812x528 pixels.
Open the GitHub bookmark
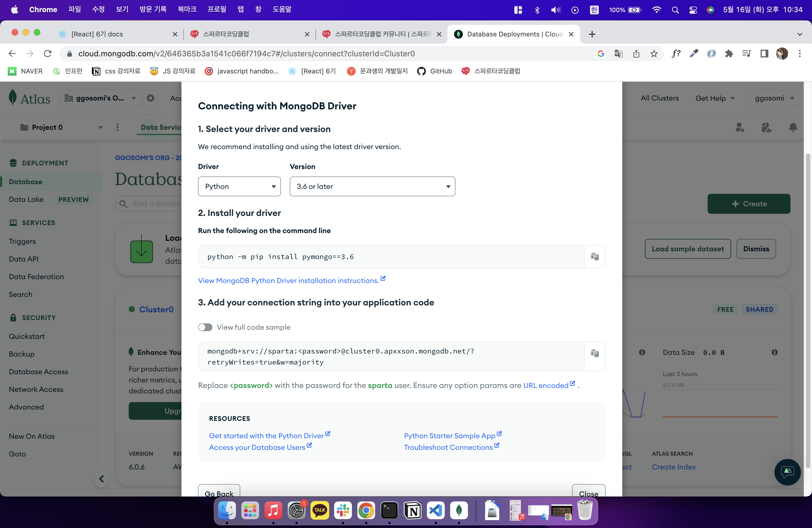[x=434, y=71]
